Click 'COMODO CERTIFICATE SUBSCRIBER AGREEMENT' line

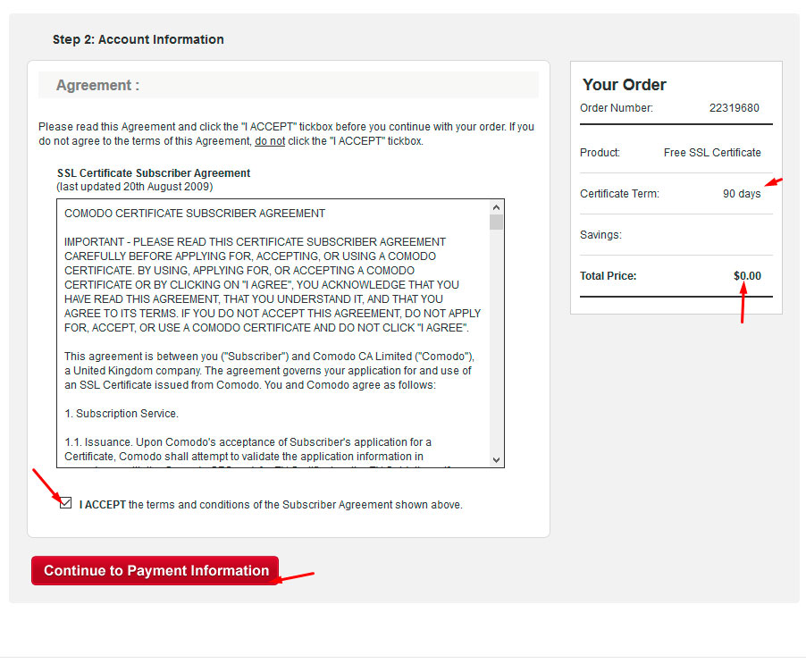[x=195, y=214]
